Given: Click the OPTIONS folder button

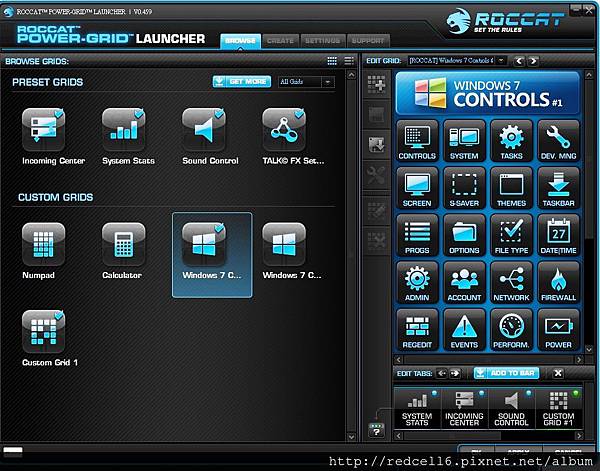Looking at the screenshot, I should (464, 235).
